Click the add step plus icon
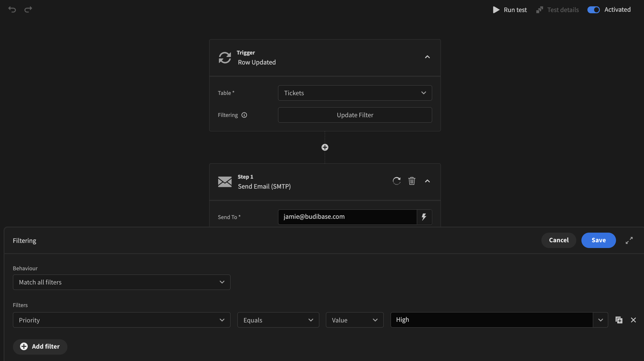The image size is (644, 361). click(325, 147)
